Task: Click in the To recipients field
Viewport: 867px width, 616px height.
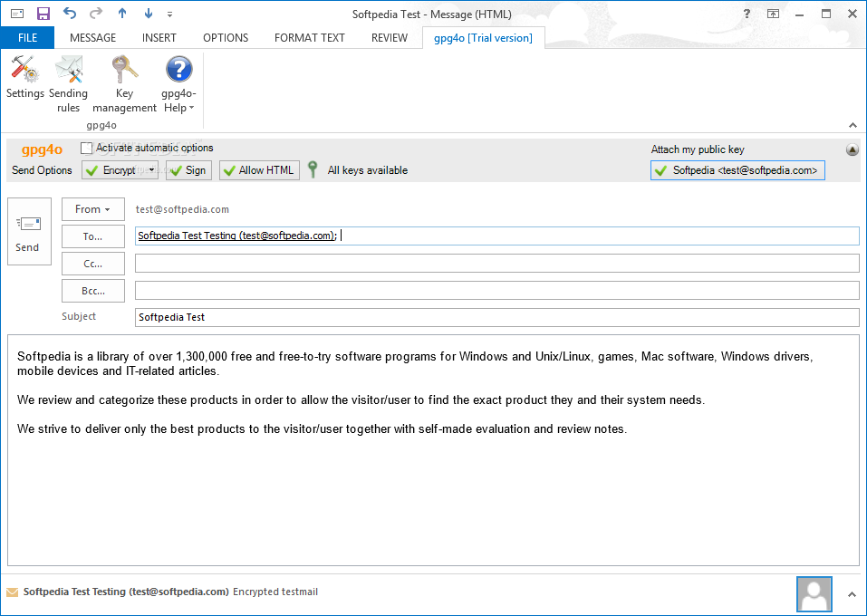Action: [x=497, y=236]
